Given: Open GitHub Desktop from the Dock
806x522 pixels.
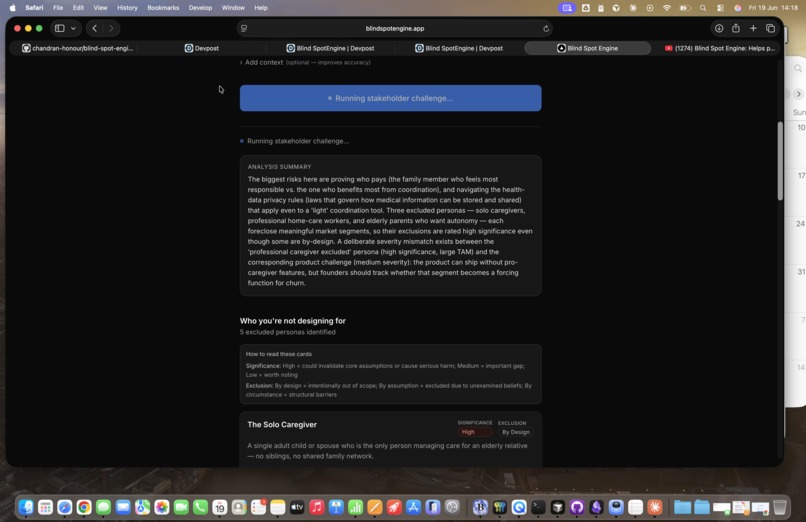Looking at the screenshot, I should point(577,508).
